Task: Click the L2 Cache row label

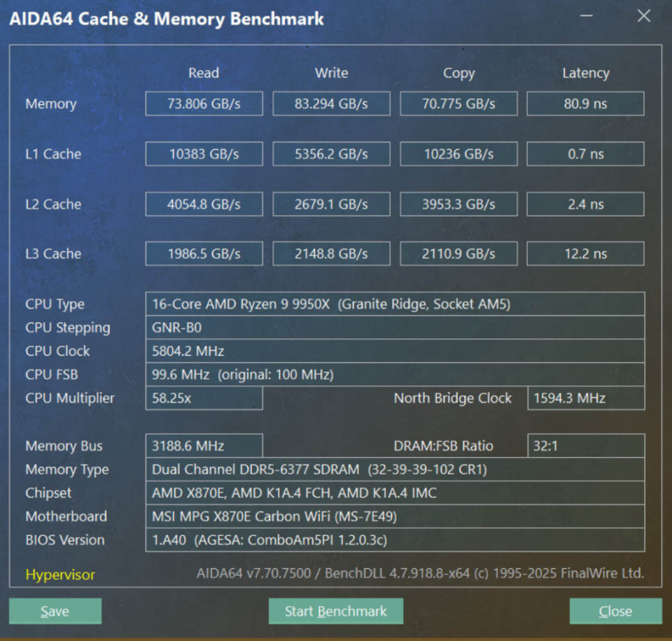Action: pyautogui.click(x=53, y=204)
